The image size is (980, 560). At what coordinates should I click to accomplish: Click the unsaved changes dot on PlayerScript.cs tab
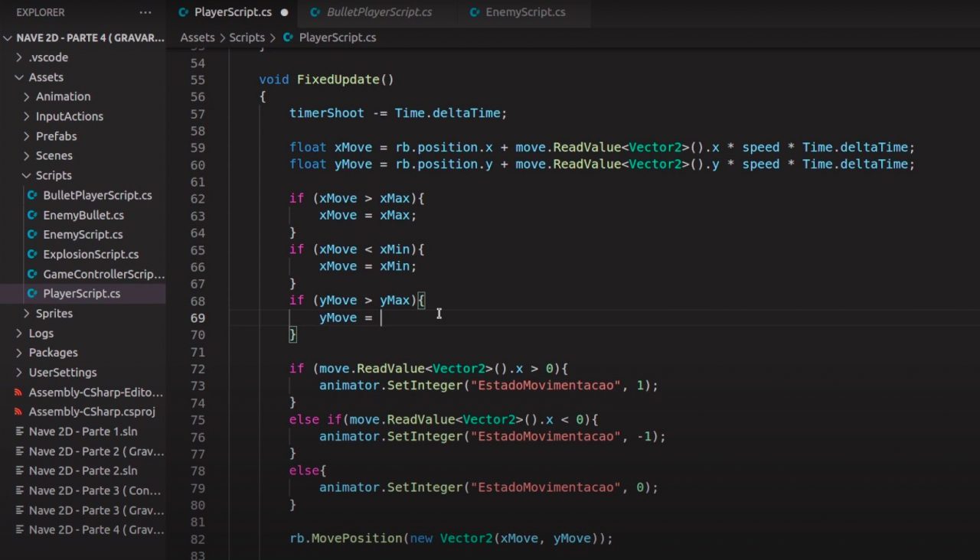click(283, 12)
